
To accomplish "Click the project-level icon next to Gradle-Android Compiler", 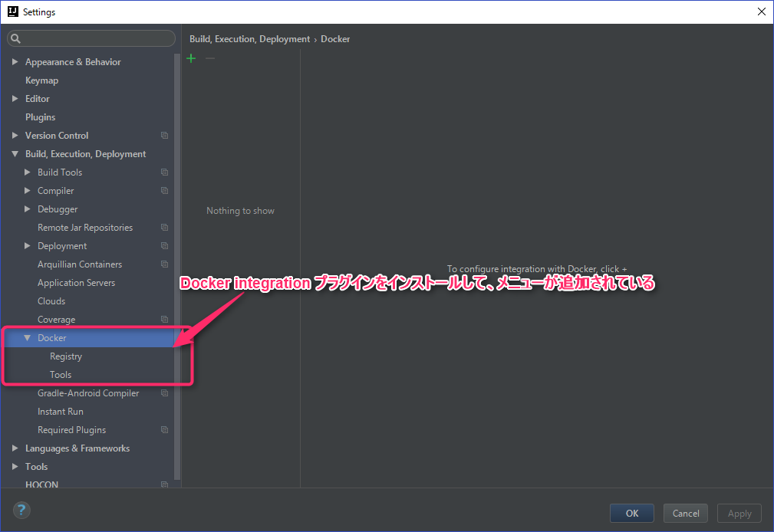I will tap(164, 392).
